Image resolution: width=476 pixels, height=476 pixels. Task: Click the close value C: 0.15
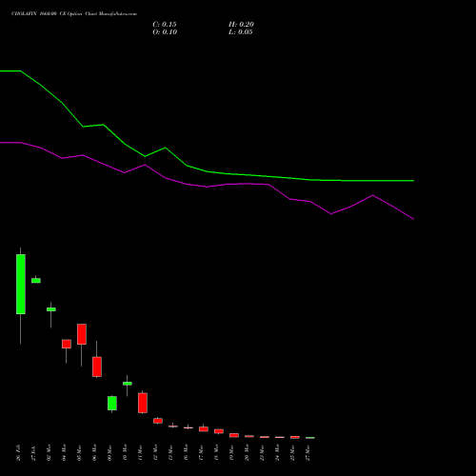pyautogui.click(x=165, y=25)
